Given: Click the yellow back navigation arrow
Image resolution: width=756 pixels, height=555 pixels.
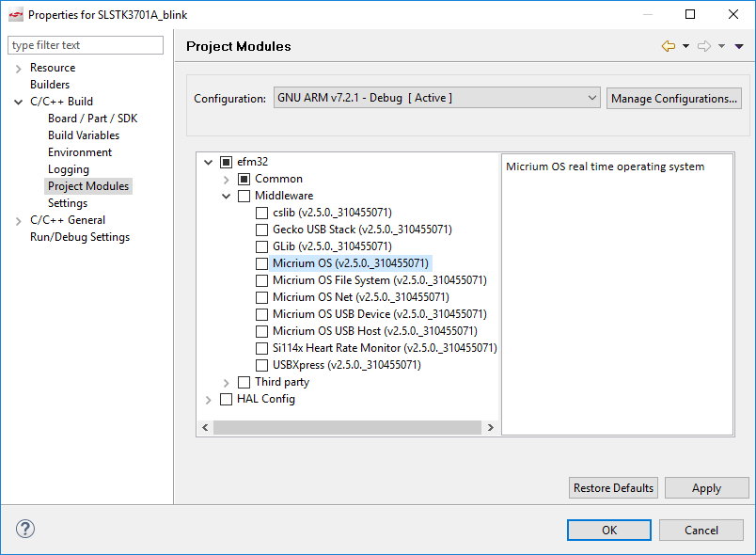Looking at the screenshot, I should tap(667, 45).
